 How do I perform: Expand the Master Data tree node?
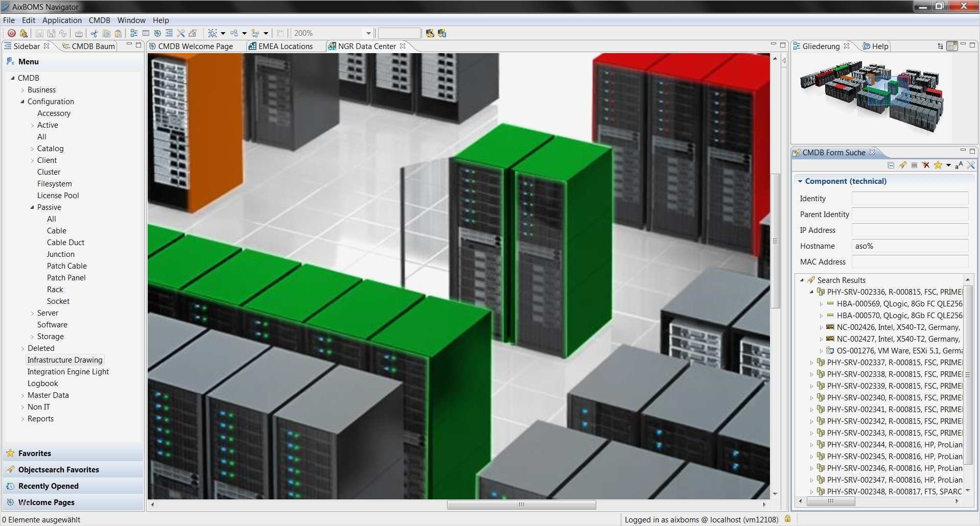tap(22, 395)
